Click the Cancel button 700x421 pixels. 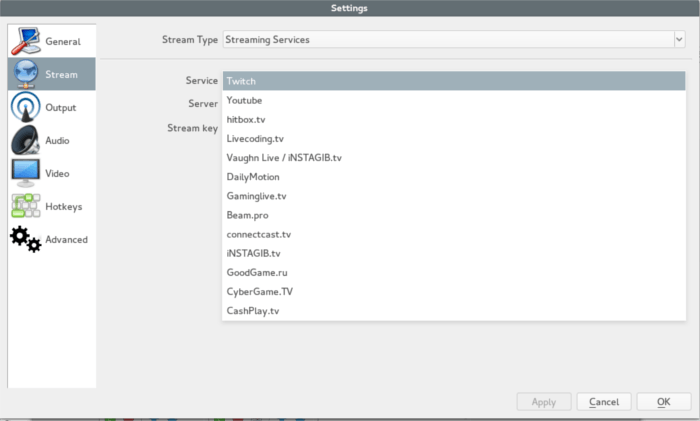pos(604,402)
